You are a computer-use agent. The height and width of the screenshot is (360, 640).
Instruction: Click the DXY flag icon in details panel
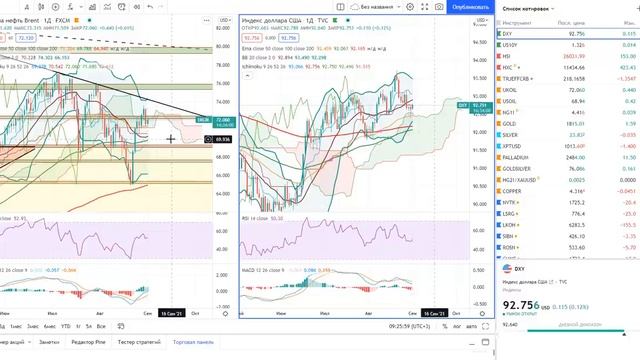507,269
